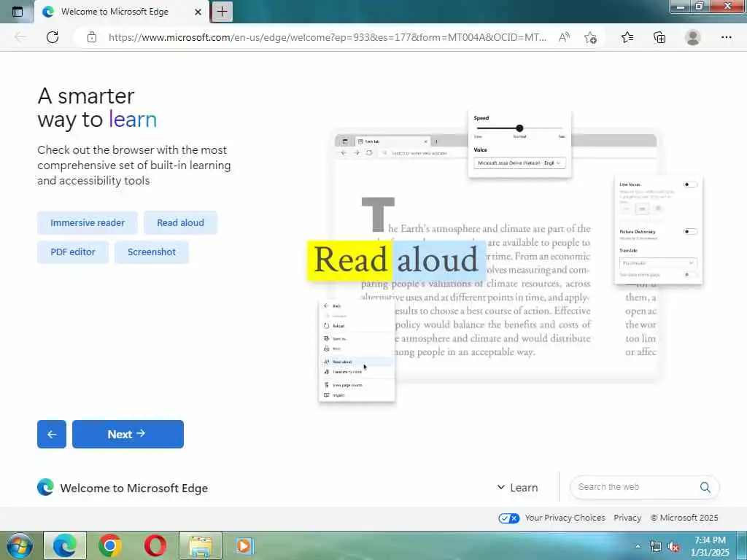
Task: Start Read aloud from address bar icon
Action: click(564, 37)
